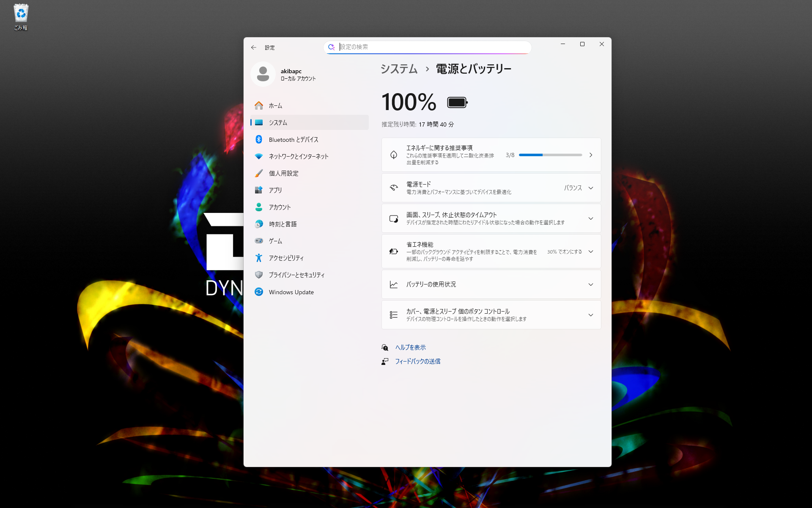Open プライバシーとセキュリティ settings
This screenshot has width=812, height=508.
(x=296, y=275)
